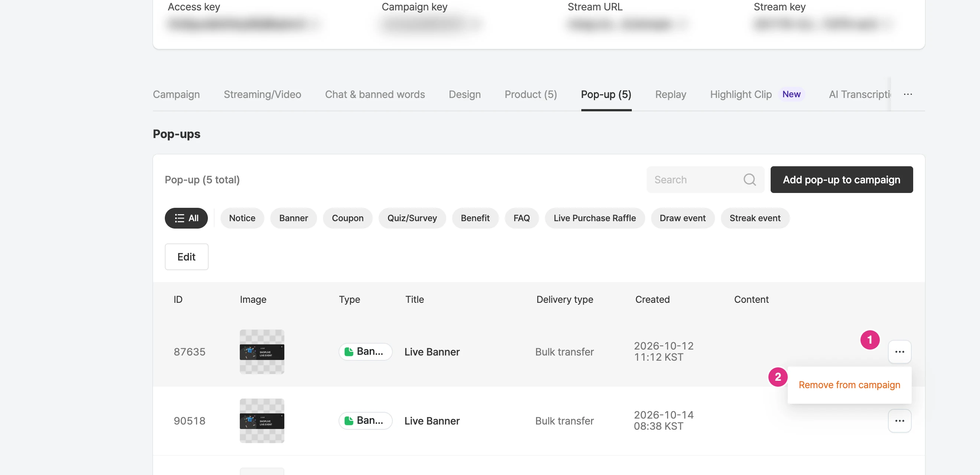Viewport: 980px width, 475px height.
Task: Go to Chat & banned words tab
Action: (x=375, y=94)
